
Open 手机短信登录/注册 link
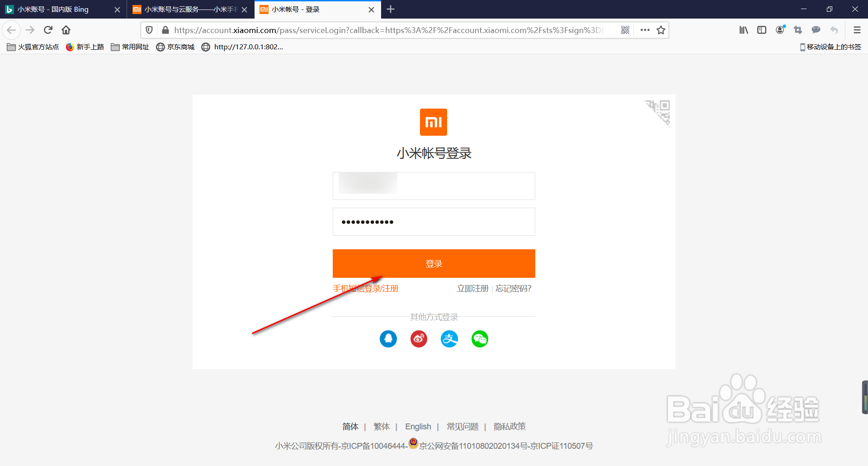(x=366, y=289)
